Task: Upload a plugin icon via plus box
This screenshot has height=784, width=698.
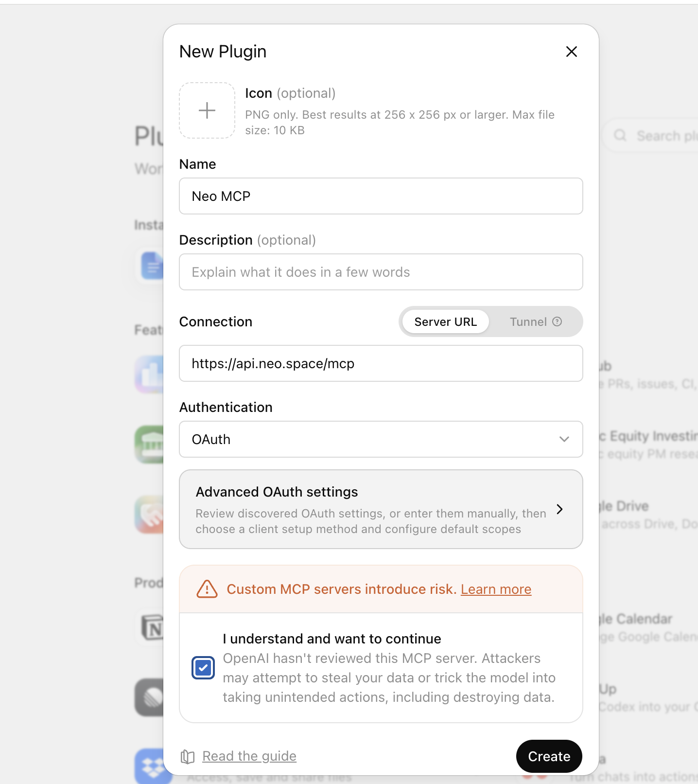Action: click(x=207, y=110)
